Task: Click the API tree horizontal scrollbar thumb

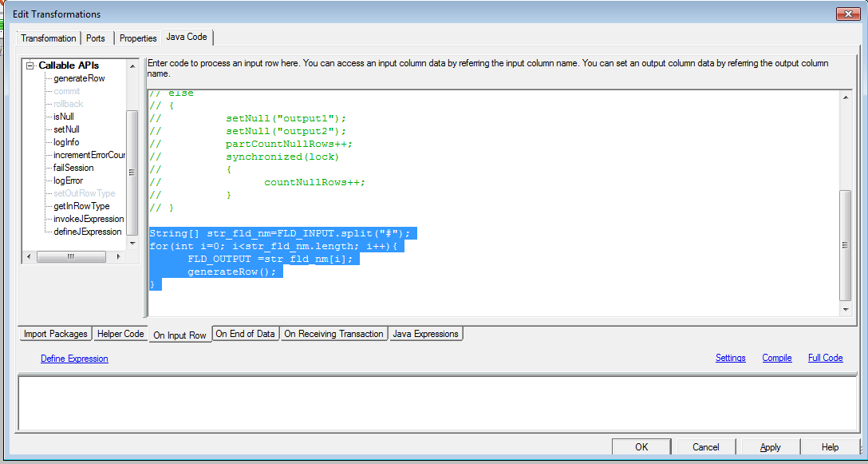Action: pyautogui.click(x=71, y=256)
